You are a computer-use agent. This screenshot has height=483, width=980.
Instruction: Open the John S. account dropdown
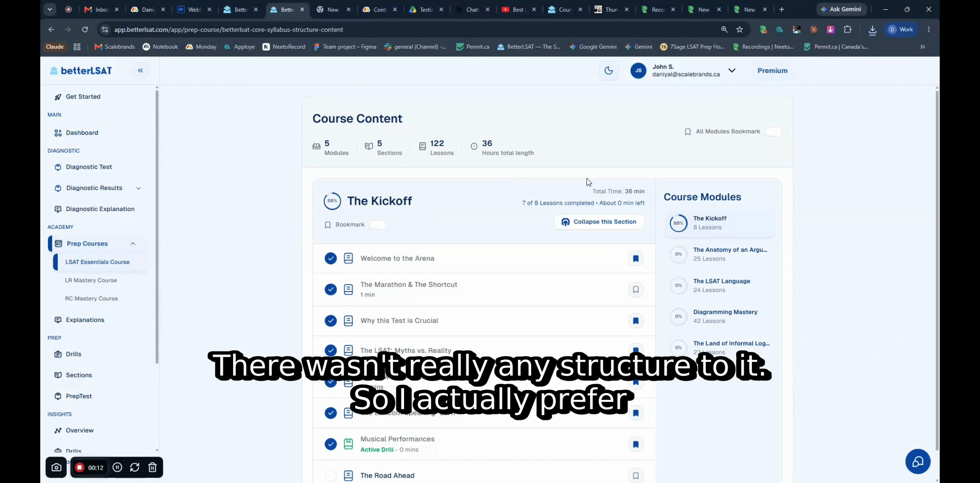click(732, 71)
